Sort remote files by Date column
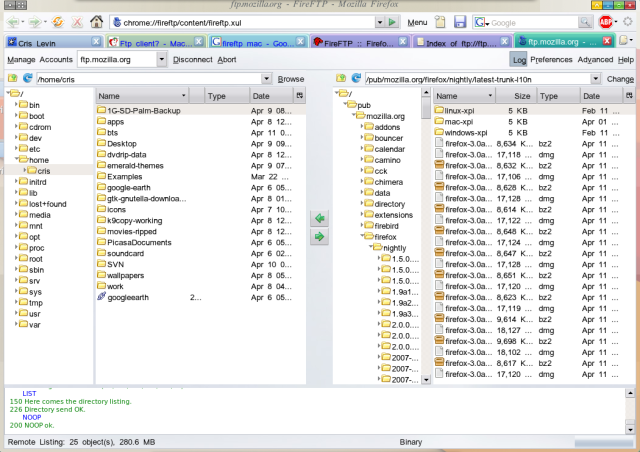 pos(602,96)
